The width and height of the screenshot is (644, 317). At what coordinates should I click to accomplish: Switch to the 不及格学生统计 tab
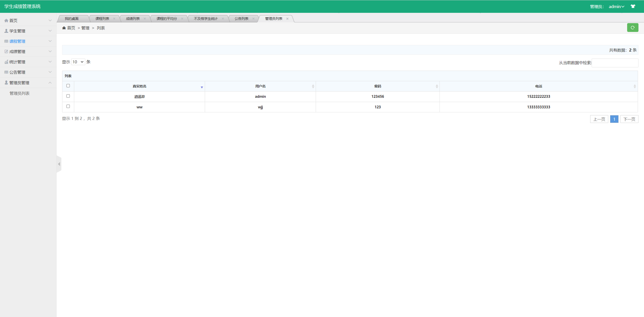pyautogui.click(x=206, y=19)
